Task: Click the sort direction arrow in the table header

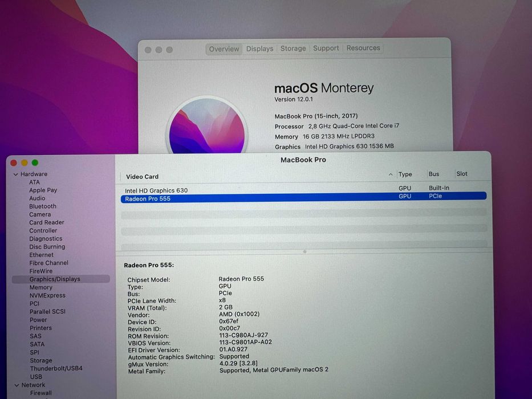Action: (x=391, y=174)
